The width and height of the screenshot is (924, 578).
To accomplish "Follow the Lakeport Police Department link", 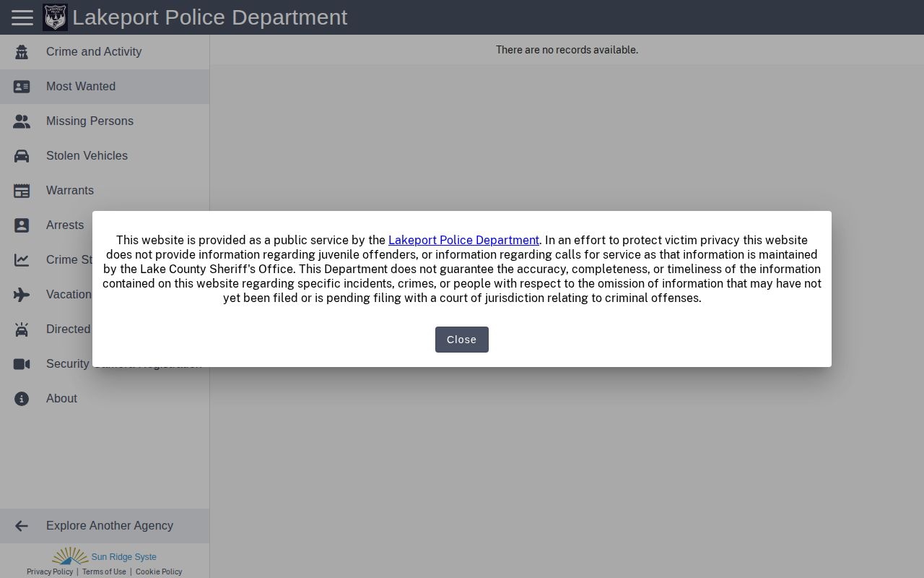I will click(x=463, y=241).
